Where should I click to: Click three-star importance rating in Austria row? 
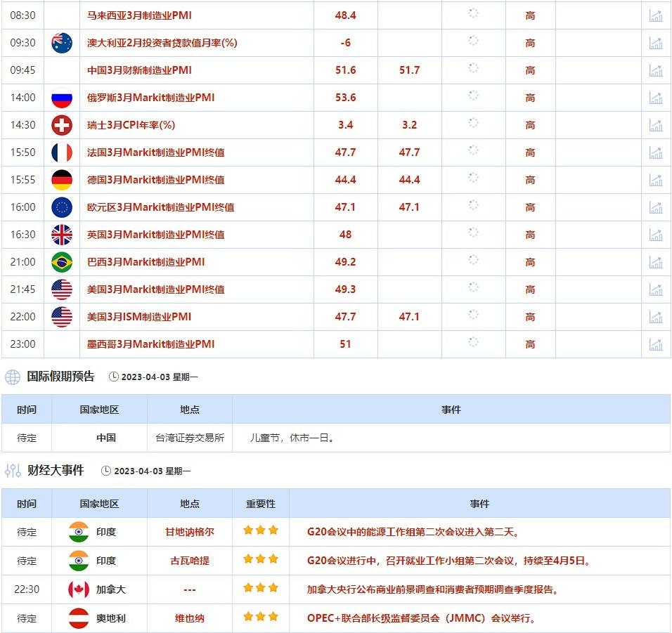point(261,618)
